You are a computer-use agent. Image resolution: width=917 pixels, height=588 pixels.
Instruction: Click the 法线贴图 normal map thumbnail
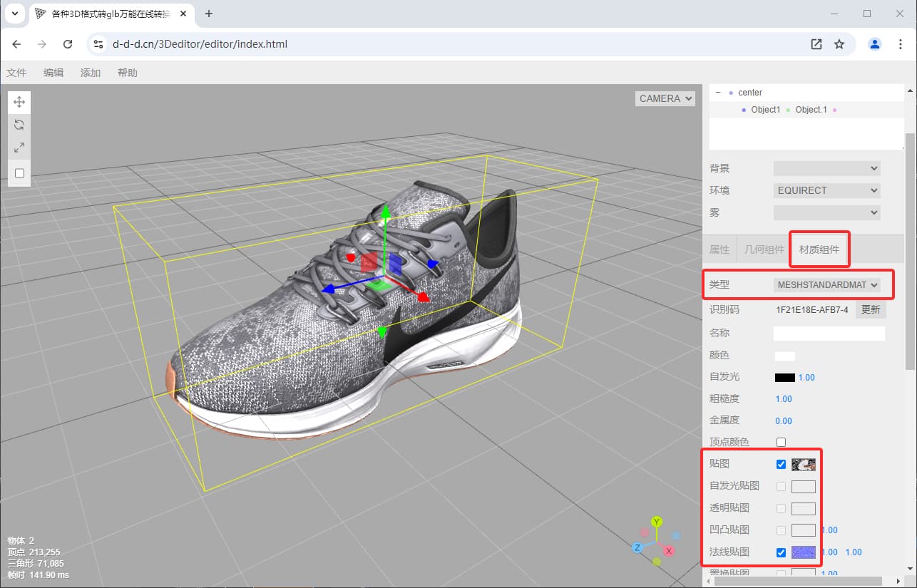(804, 552)
